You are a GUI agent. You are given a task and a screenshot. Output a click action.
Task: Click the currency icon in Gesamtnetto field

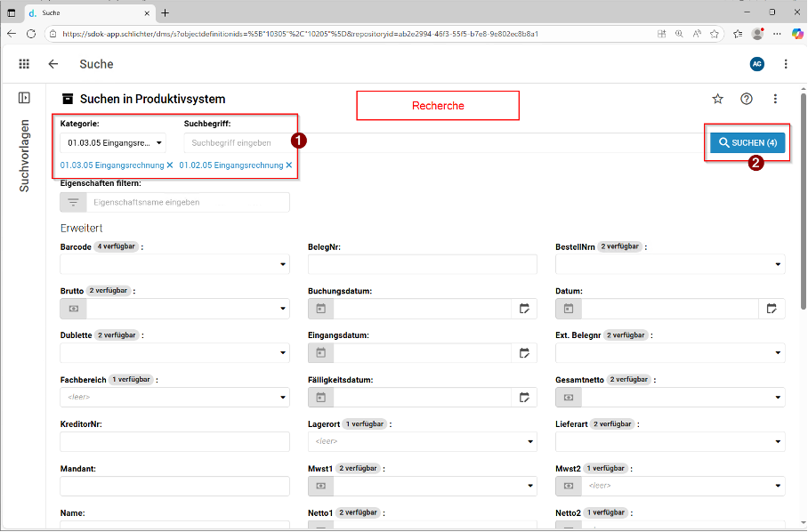coord(569,397)
